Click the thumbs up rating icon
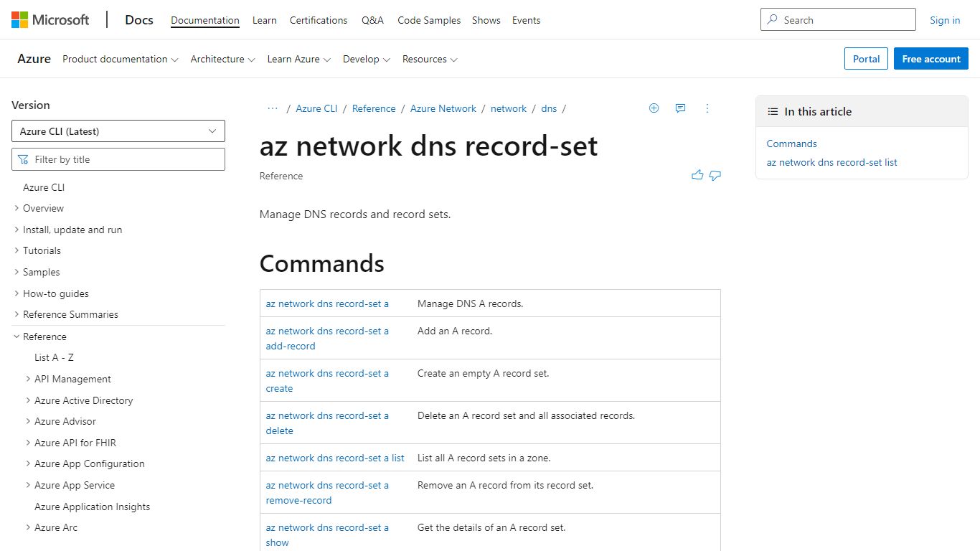Screen dimensions: 980x551 (697, 175)
